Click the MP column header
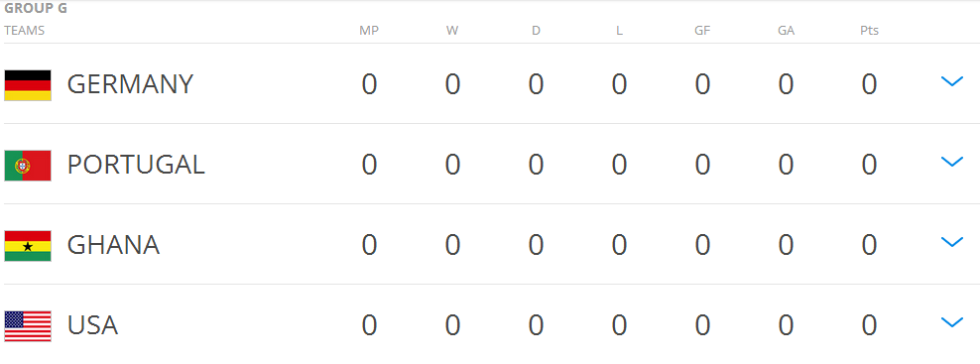The height and width of the screenshot is (364, 980). click(369, 31)
